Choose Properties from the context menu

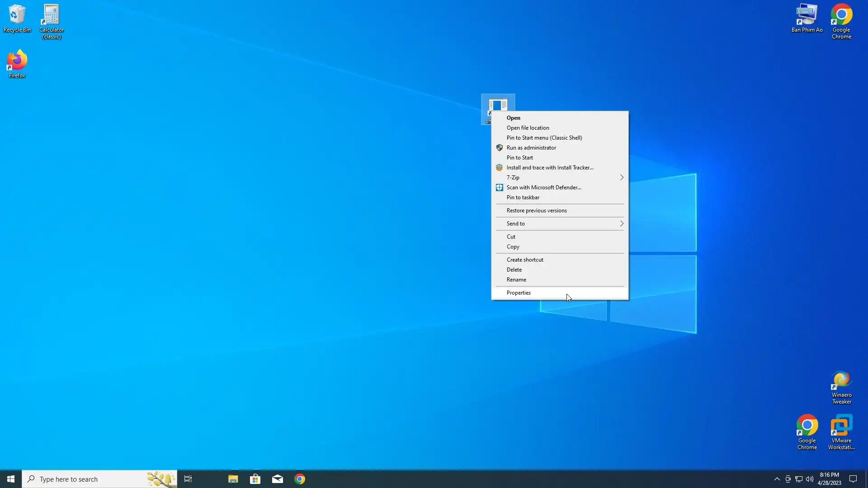(519, 293)
